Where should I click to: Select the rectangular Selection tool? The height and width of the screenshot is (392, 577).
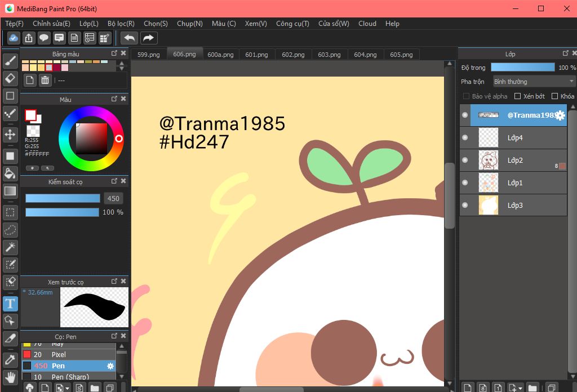coord(10,212)
